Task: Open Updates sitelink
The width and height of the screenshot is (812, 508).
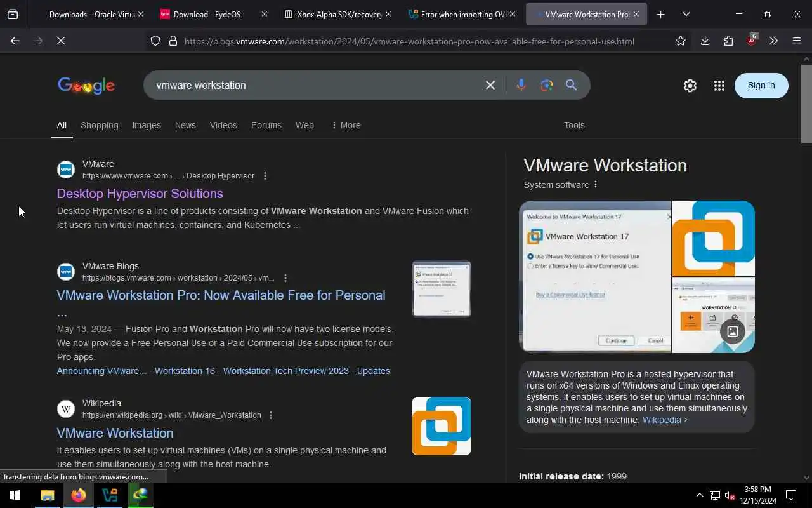Action: tap(373, 371)
